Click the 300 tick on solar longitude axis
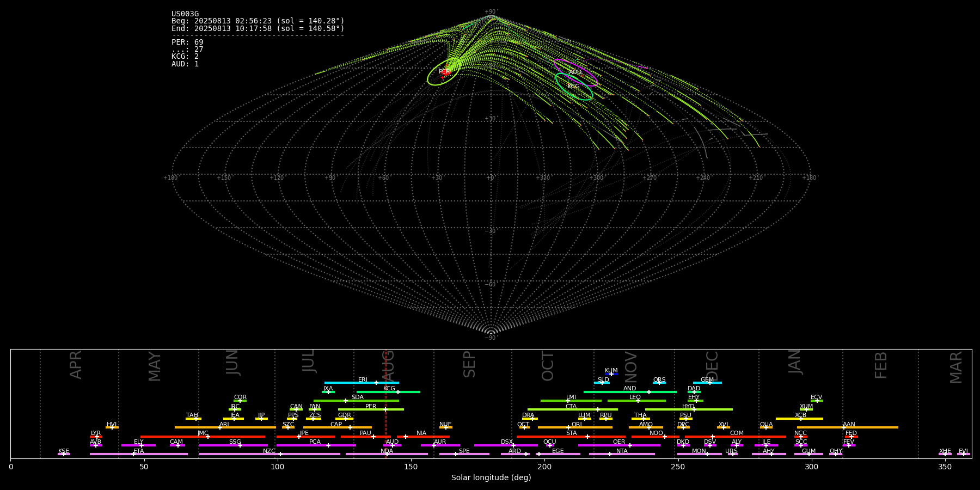 point(811,467)
